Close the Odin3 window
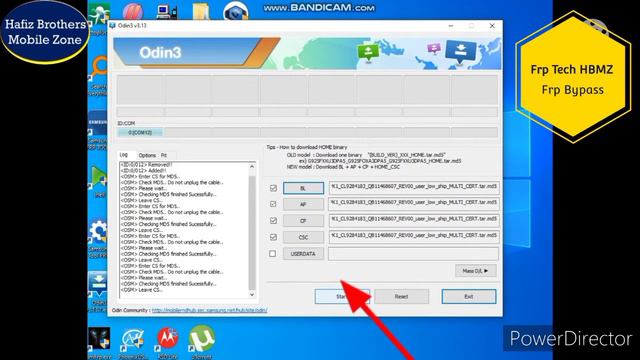 coord(492,26)
